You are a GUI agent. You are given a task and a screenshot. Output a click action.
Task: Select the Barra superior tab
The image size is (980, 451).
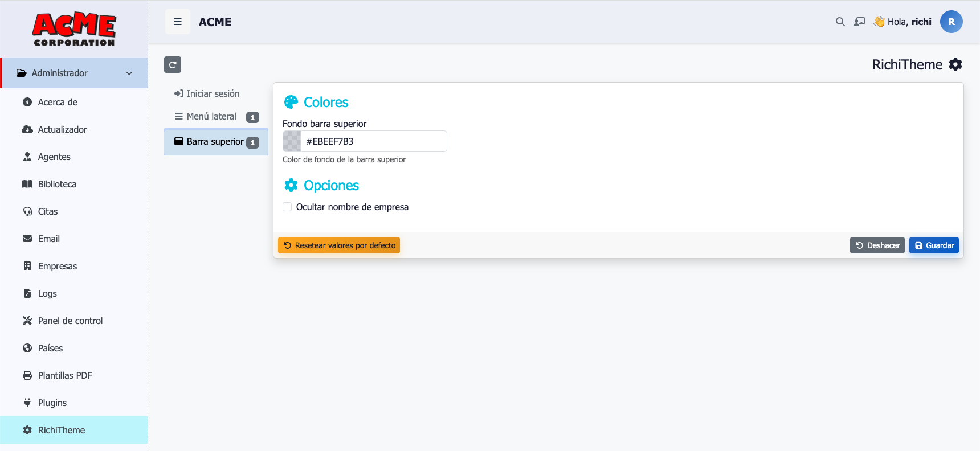(215, 141)
